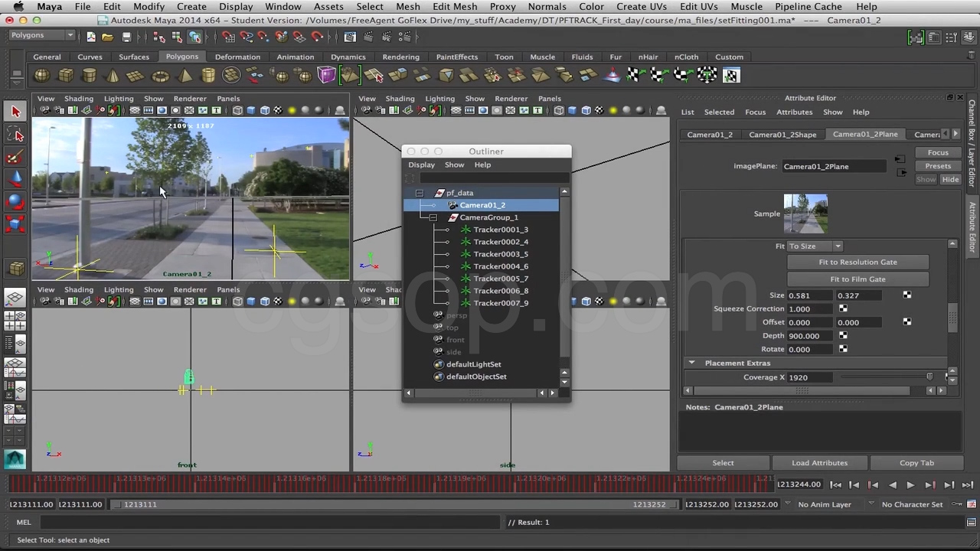980x551 pixels.
Task: Enable snap to curve magnet icon
Action: pyautogui.click(x=247, y=37)
